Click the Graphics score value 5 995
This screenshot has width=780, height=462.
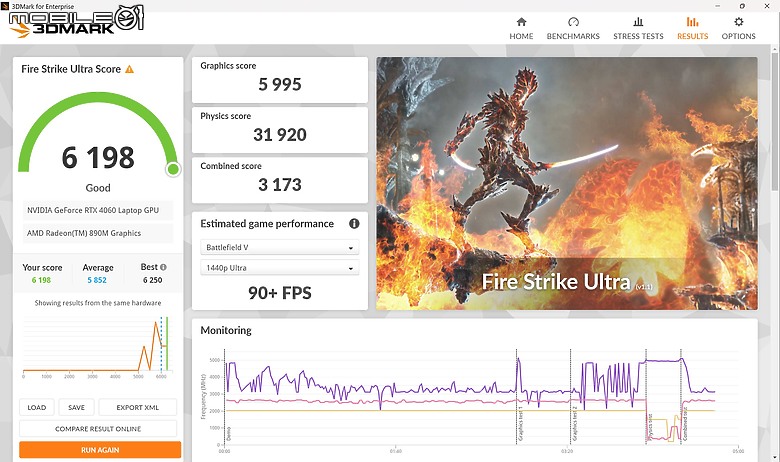(x=280, y=85)
